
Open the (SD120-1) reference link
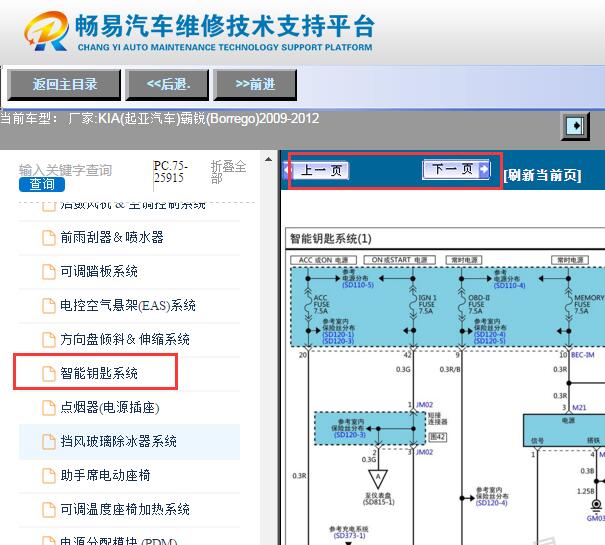tap(338, 334)
